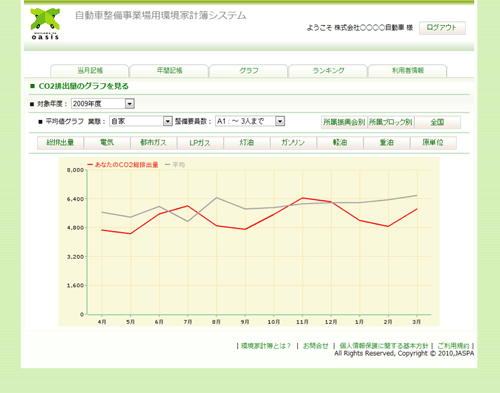Select 都市ガス graph button

(153, 143)
